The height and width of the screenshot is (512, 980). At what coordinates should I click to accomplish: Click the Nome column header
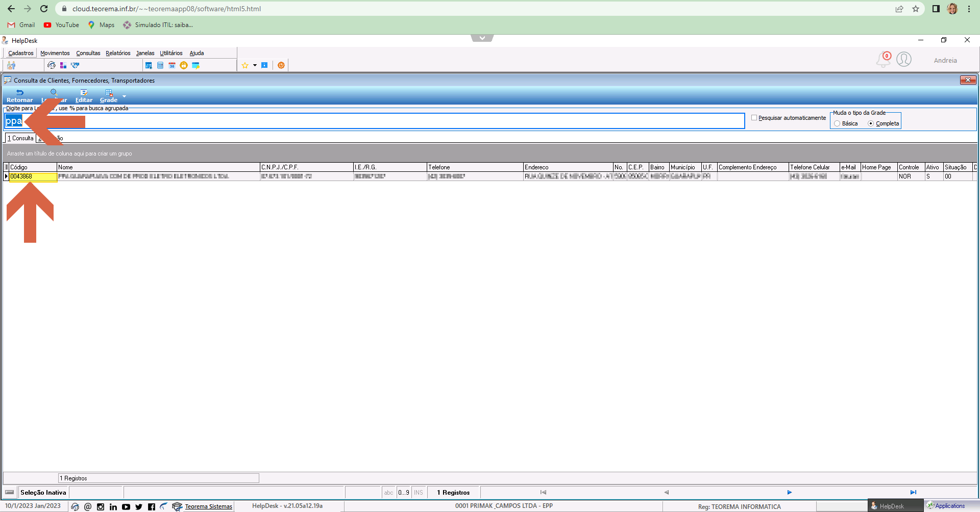point(158,167)
